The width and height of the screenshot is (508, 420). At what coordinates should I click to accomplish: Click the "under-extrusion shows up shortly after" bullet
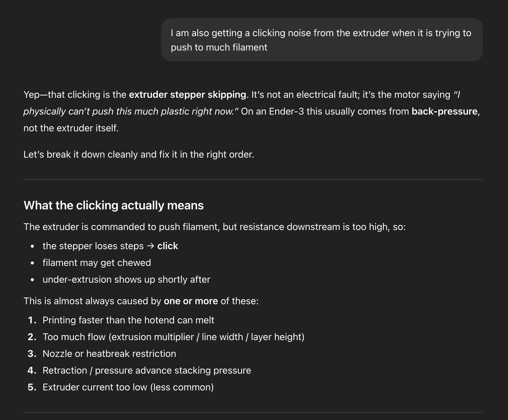(126, 279)
